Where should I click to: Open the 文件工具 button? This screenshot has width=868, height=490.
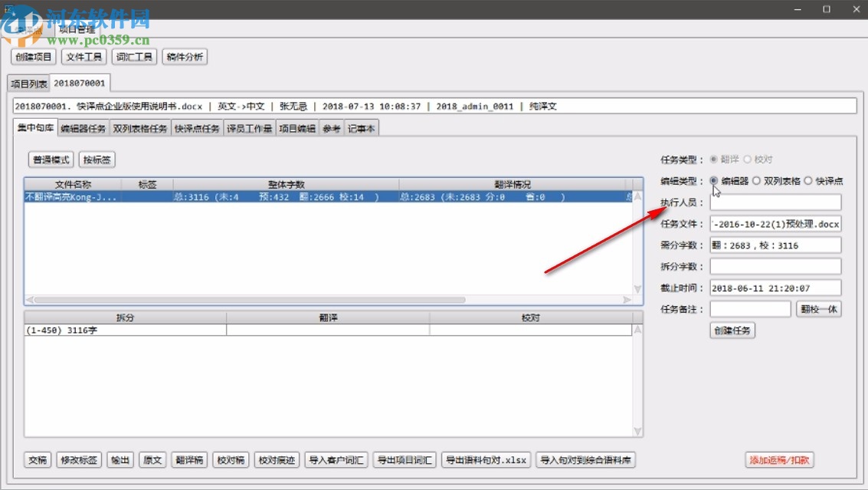click(84, 57)
